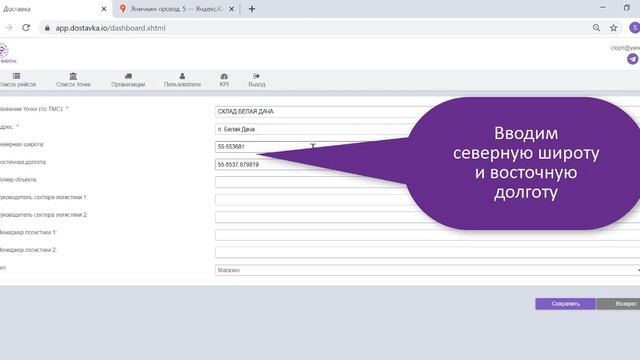This screenshot has height=360, width=640.
Task: Open the KPI dashboard item
Action: (x=224, y=80)
